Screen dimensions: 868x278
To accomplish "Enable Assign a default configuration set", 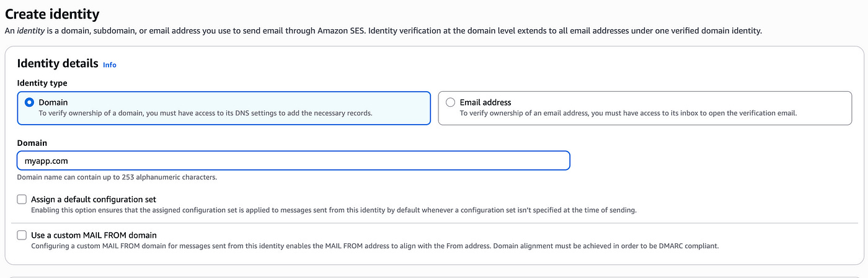I will (22, 199).
